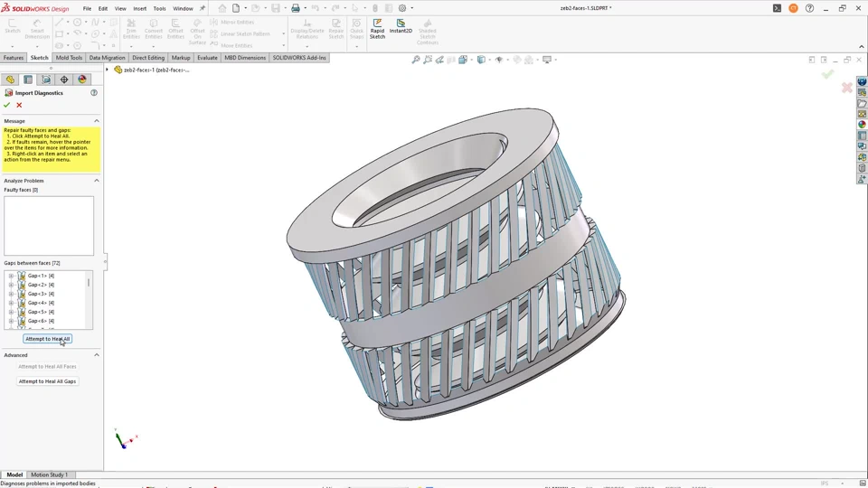868x488 pixels.
Task: Switch to the DisplayManager appearance tab
Action: click(82, 80)
